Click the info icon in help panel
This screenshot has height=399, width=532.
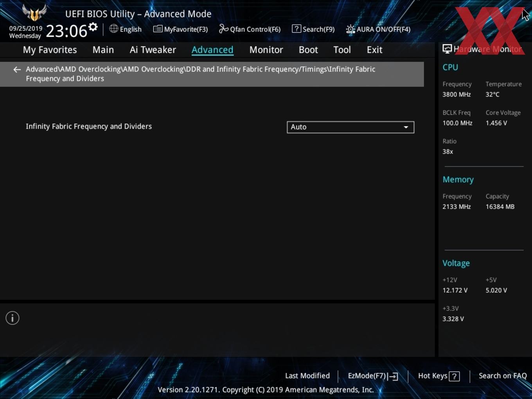(x=13, y=318)
